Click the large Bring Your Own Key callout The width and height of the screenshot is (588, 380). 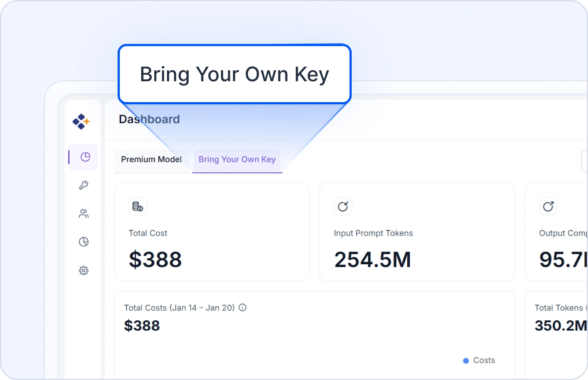coord(234,74)
